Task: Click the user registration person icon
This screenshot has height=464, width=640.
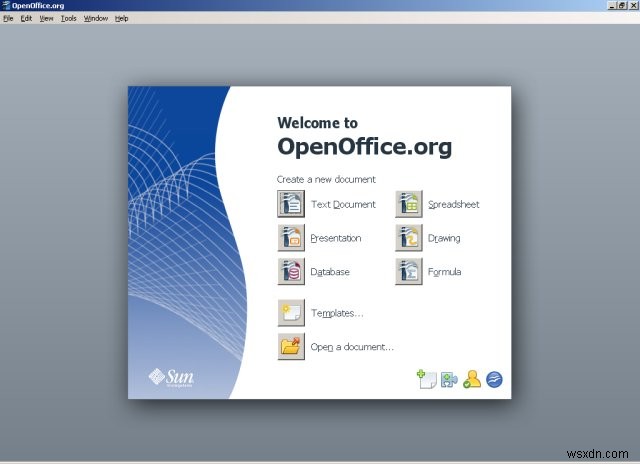Action: click(x=472, y=379)
